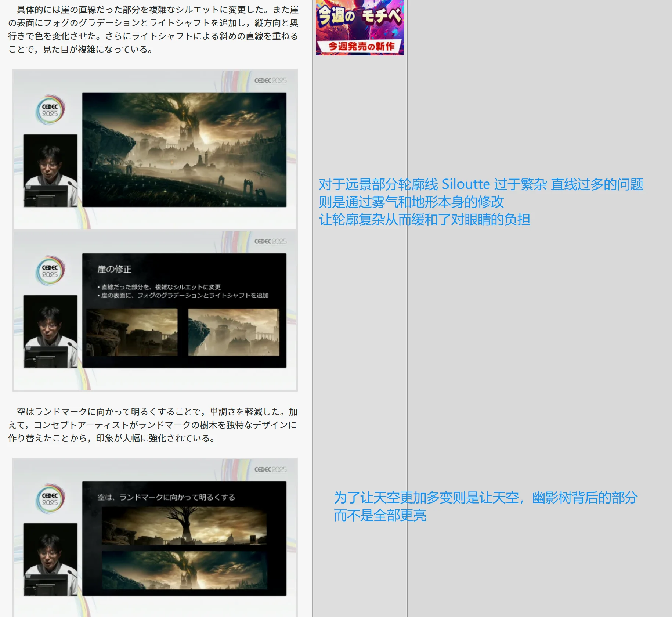
Task: Click the paragraph starting 具体的には崖の直線
Action: point(153,29)
